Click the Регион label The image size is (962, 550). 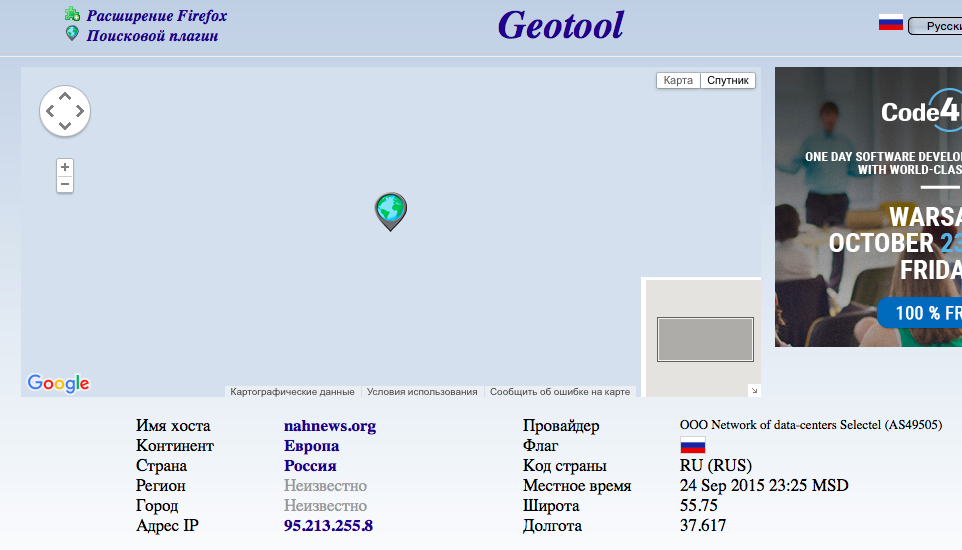click(x=161, y=486)
